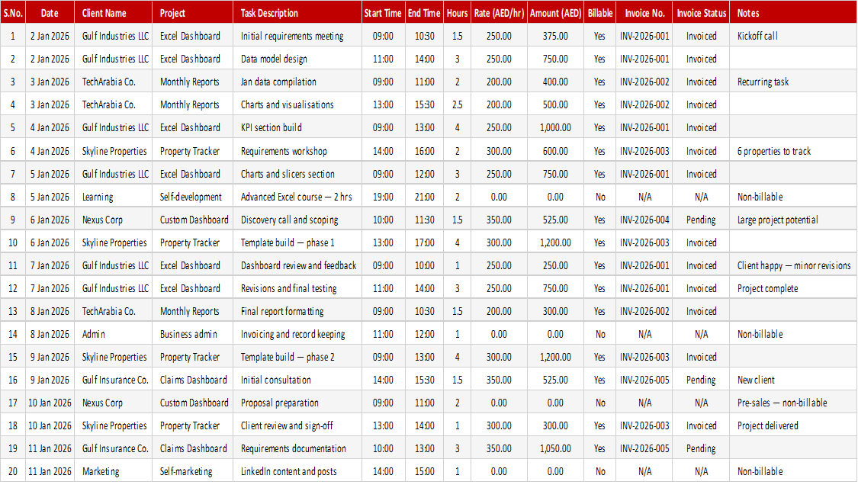Click the 'Revisions and final testing' cell
Viewport: 858px width, 504px height.
click(x=297, y=288)
